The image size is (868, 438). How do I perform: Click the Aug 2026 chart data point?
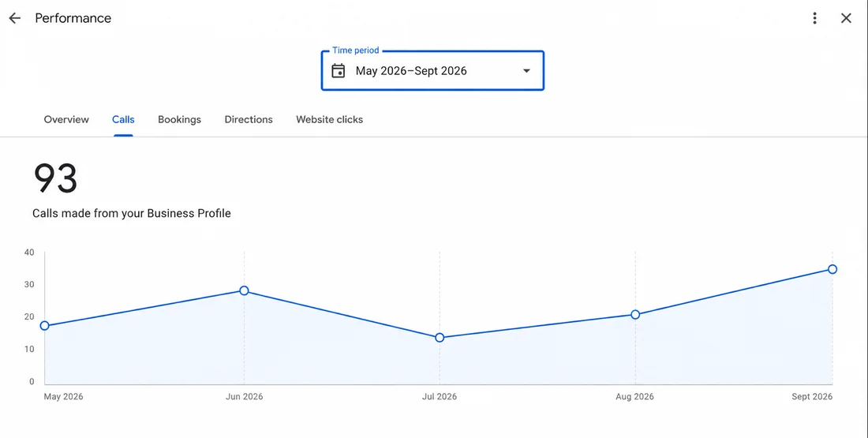coord(635,315)
